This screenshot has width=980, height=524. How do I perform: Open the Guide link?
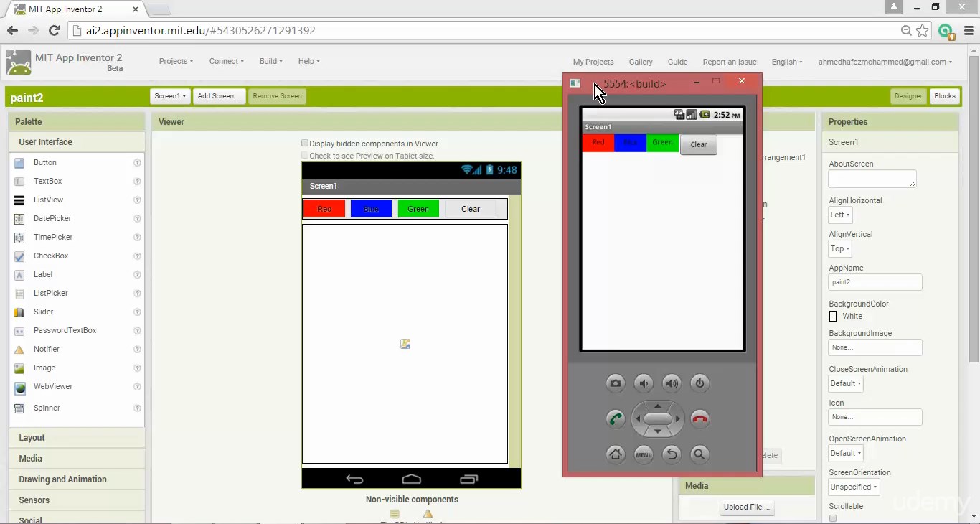coord(677,62)
